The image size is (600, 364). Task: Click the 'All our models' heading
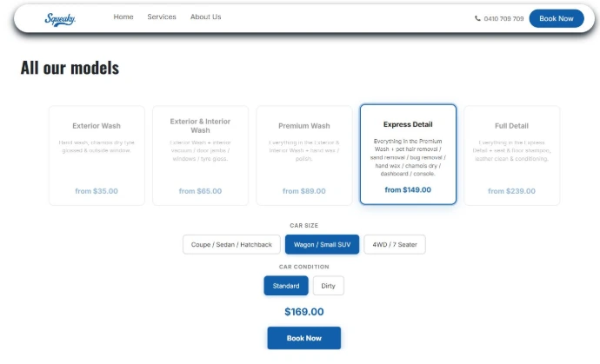click(x=70, y=68)
